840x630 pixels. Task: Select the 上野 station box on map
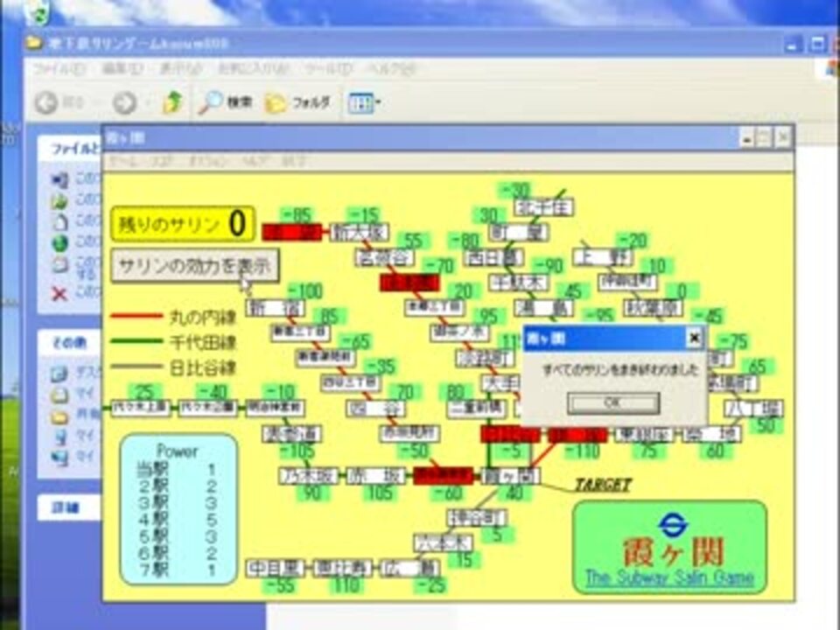coord(602,257)
